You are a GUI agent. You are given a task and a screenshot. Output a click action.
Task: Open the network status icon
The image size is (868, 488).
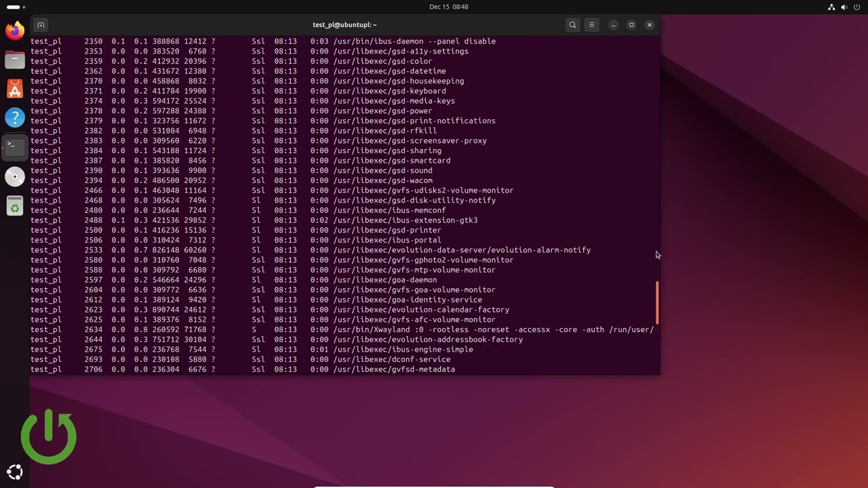click(831, 7)
